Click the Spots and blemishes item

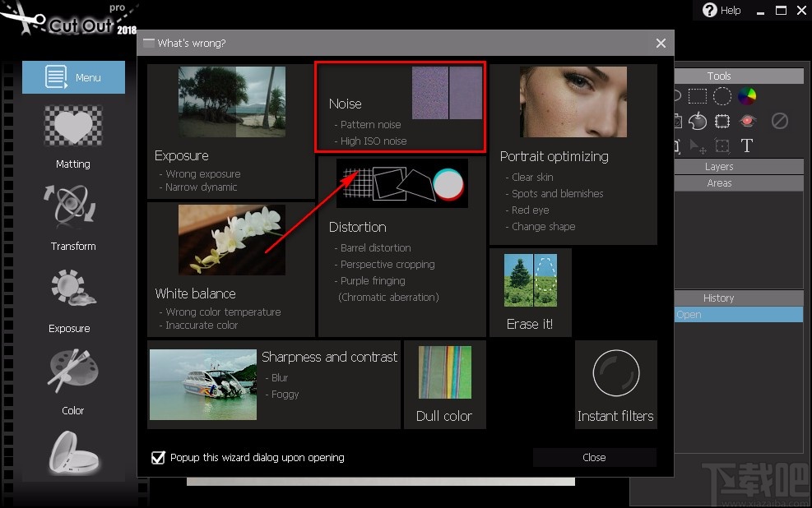557,193
